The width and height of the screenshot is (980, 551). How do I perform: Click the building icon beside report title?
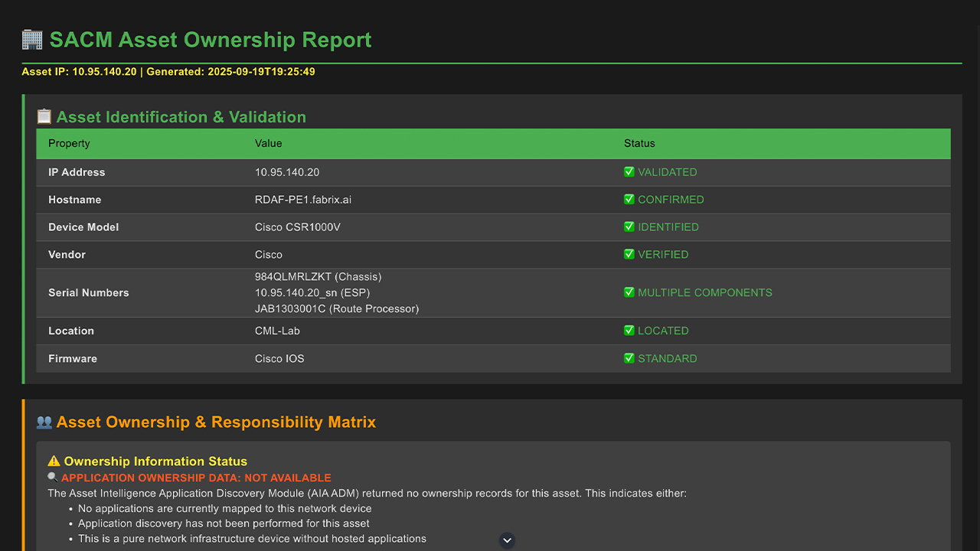click(x=32, y=40)
